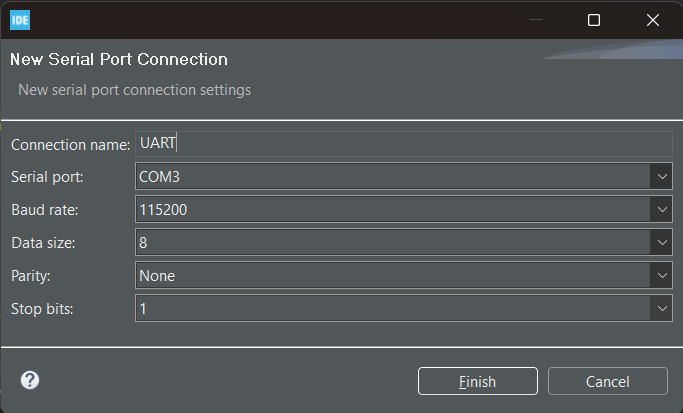Open the help question mark icon
The width and height of the screenshot is (683, 413).
pos(30,380)
